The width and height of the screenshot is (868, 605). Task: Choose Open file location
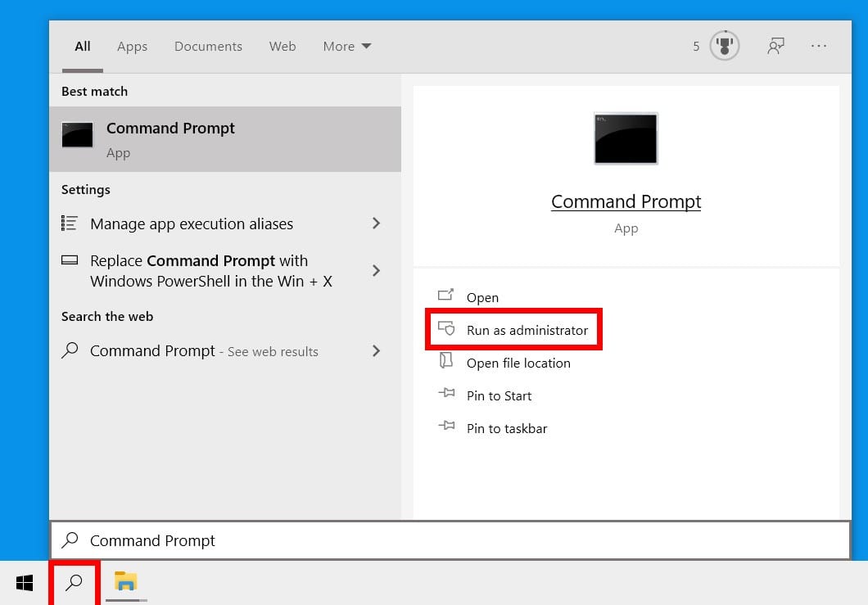[x=518, y=363]
